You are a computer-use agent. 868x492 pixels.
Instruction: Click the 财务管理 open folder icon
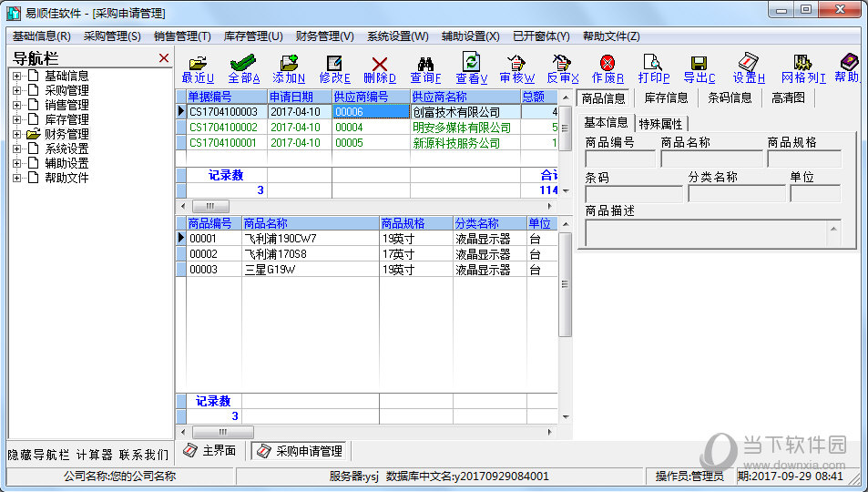point(33,134)
